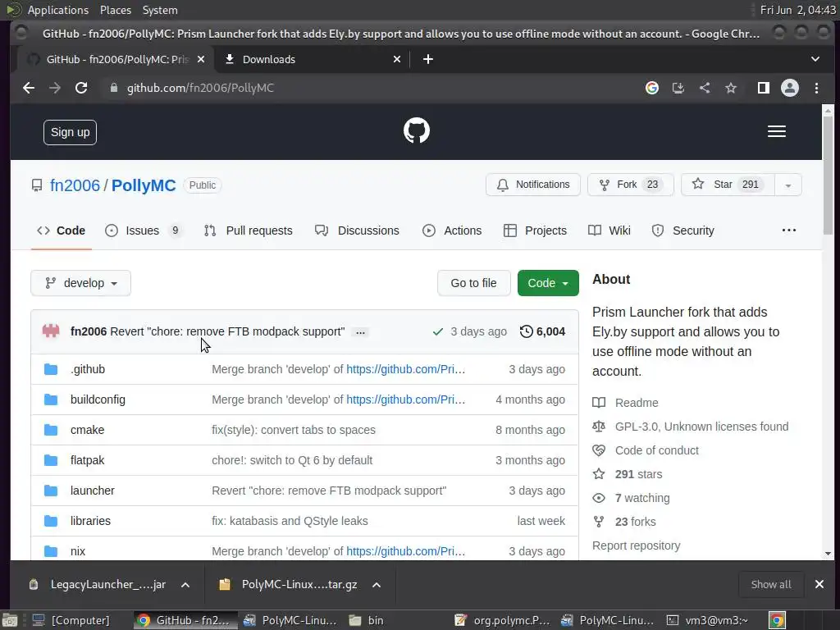Open a new browser tab

point(427,59)
